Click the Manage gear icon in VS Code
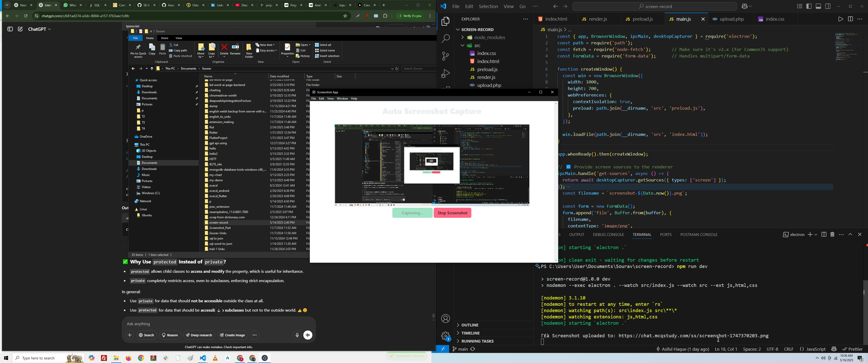Viewport: 868px width, 363px height. (445, 335)
